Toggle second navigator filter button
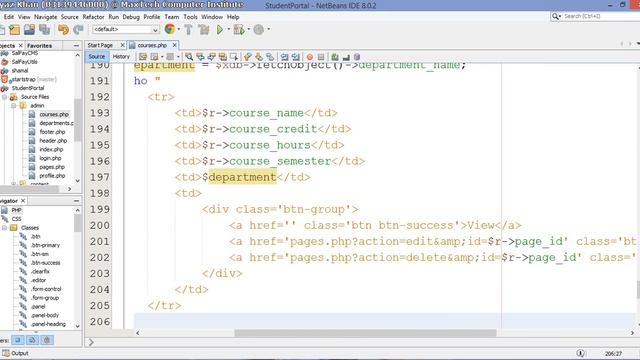Viewport: 640px width, 360px height. (x=32, y=340)
